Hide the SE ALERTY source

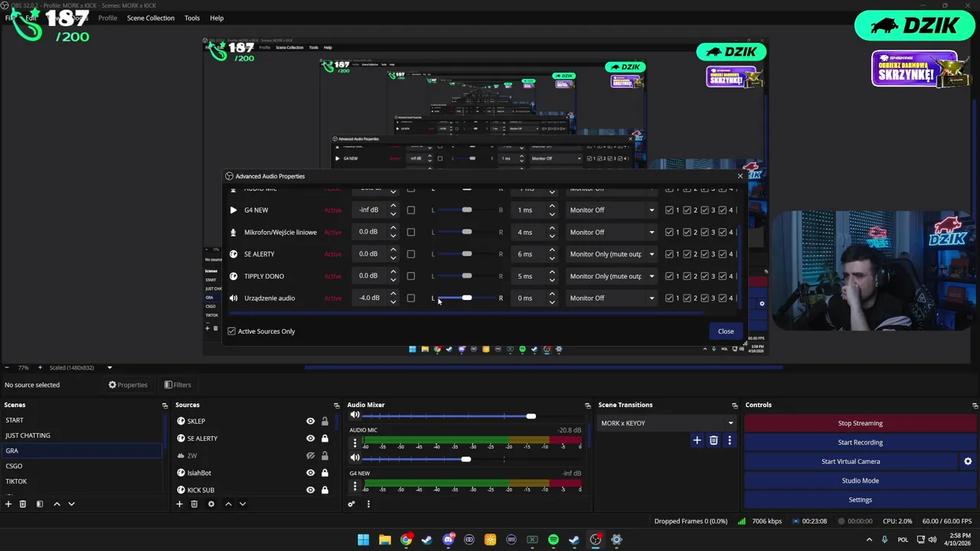[310, 439]
